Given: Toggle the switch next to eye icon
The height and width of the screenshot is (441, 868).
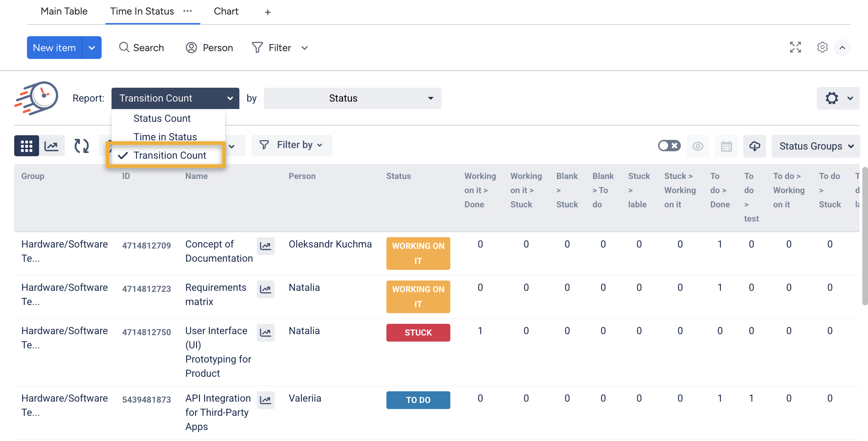Looking at the screenshot, I should (669, 146).
